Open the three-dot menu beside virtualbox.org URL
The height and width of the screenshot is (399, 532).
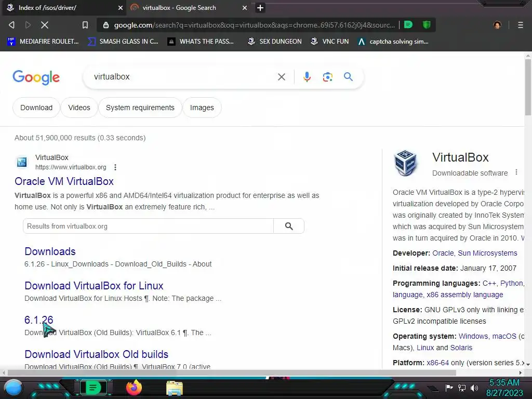(115, 167)
